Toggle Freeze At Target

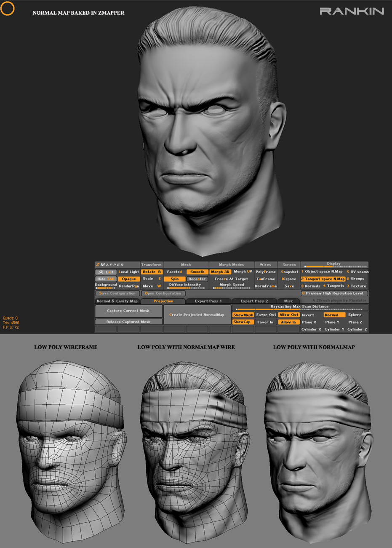(x=231, y=279)
